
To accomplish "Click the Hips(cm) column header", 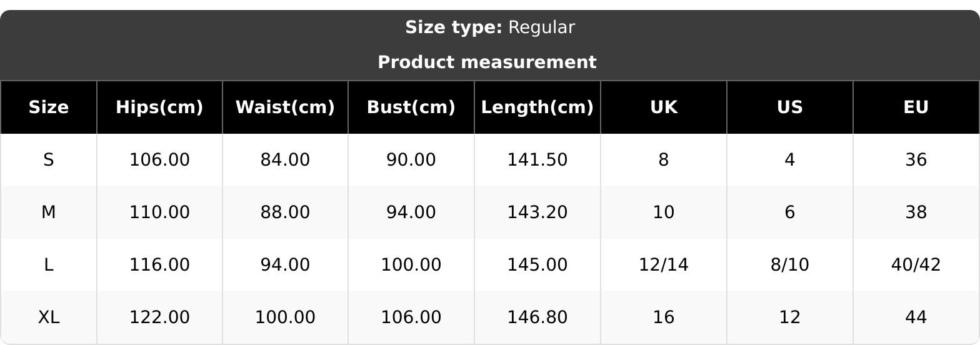I will [159, 107].
